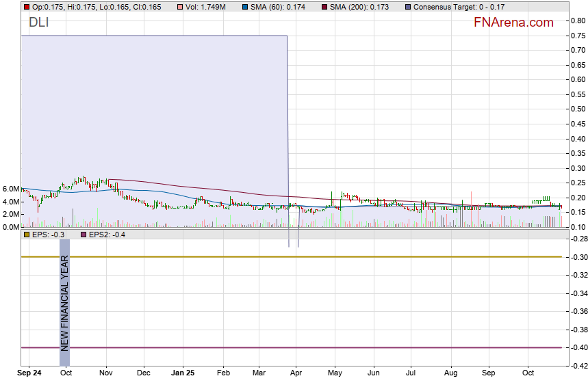Click the 0.80 price axis label
The image size is (588, 387).
(x=577, y=21)
